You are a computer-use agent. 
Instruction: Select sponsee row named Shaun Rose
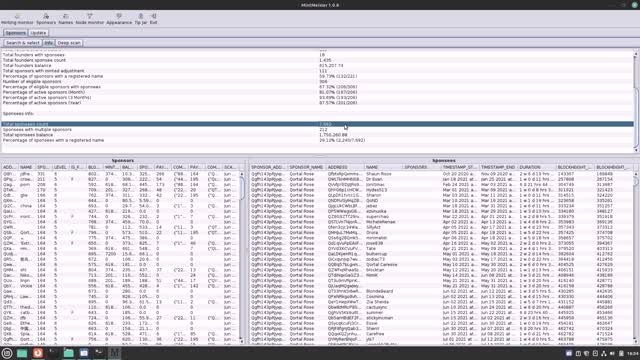click(441, 174)
